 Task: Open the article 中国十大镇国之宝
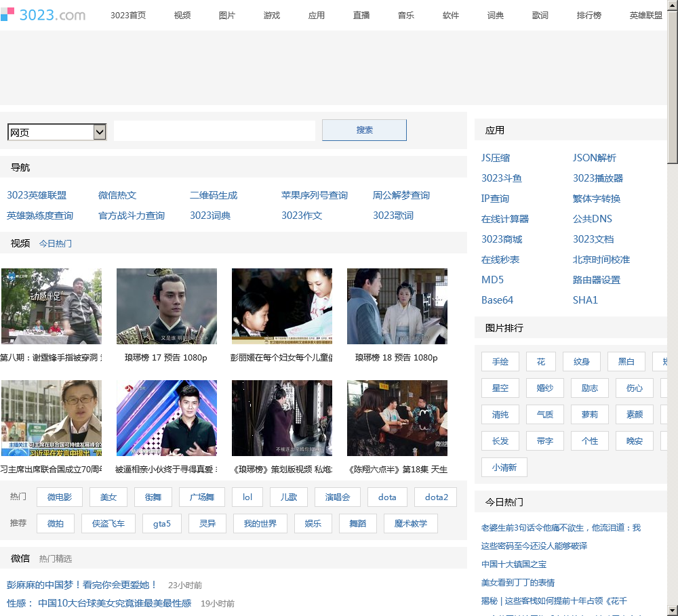pyautogui.click(x=514, y=564)
